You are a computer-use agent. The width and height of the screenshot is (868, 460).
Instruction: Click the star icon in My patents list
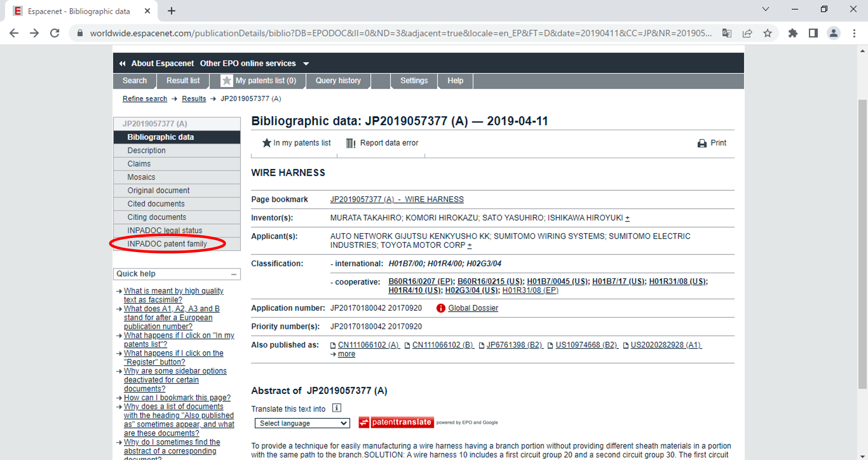click(227, 81)
